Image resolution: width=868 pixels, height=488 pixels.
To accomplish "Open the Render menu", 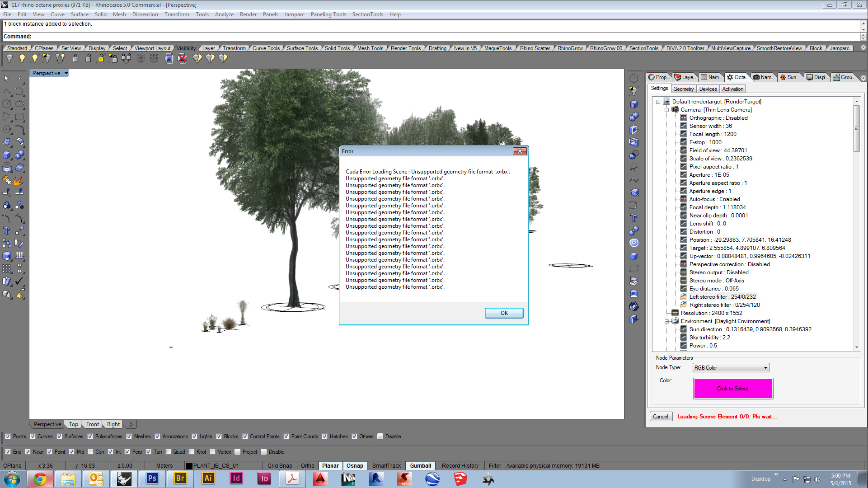I will coord(248,14).
